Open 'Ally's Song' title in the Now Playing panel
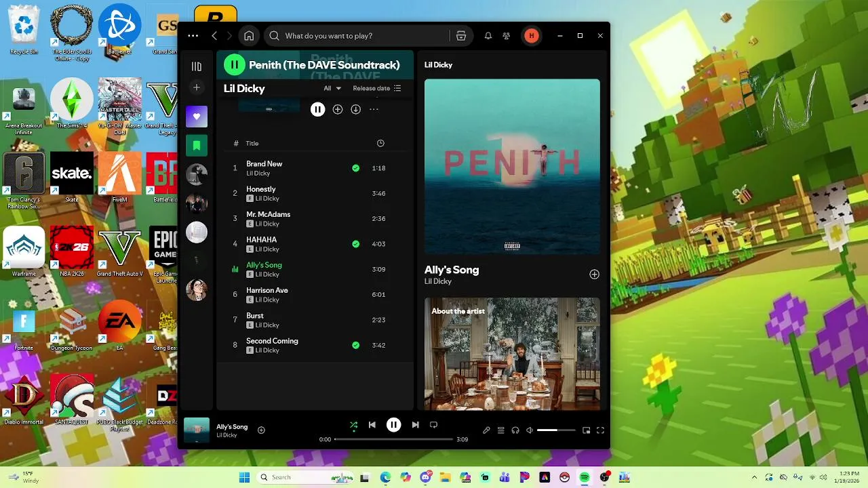This screenshot has width=868, height=488. [452, 270]
